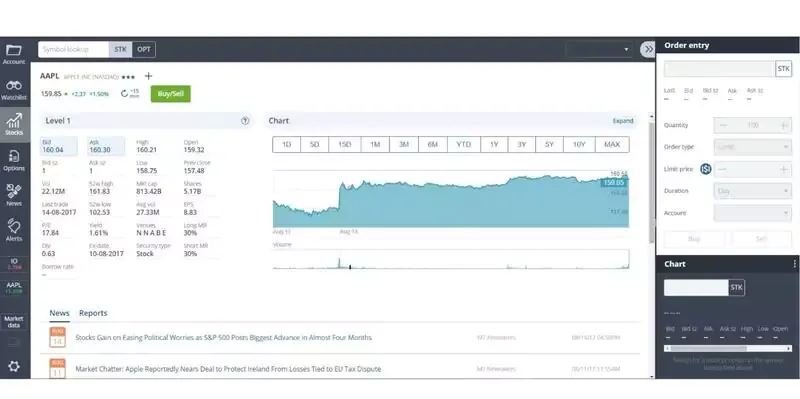This screenshot has height=399, width=800.
Task: Open the Order type dropdown
Action: pyautogui.click(x=753, y=147)
